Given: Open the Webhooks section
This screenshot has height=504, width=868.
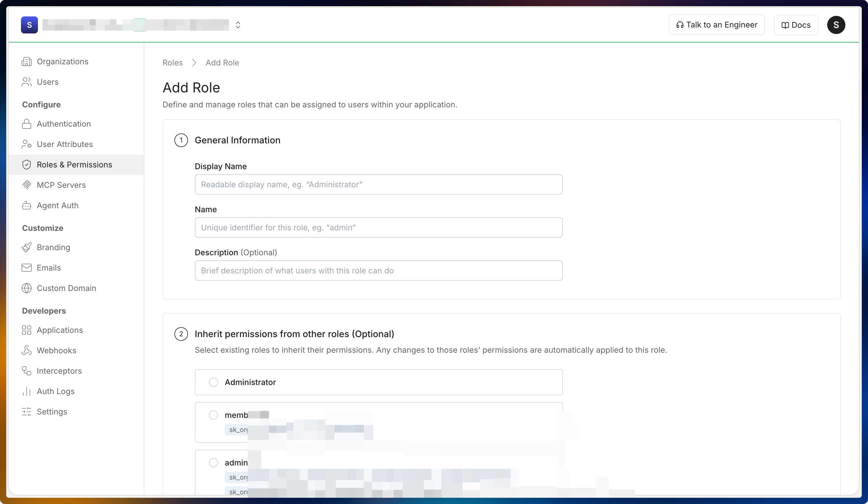Looking at the screenshot, I should 57,351.
